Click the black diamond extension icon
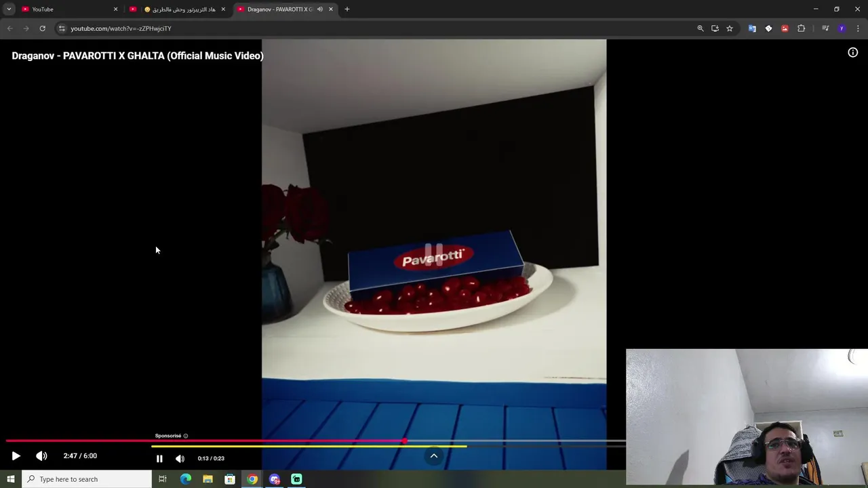 point(768,28)
